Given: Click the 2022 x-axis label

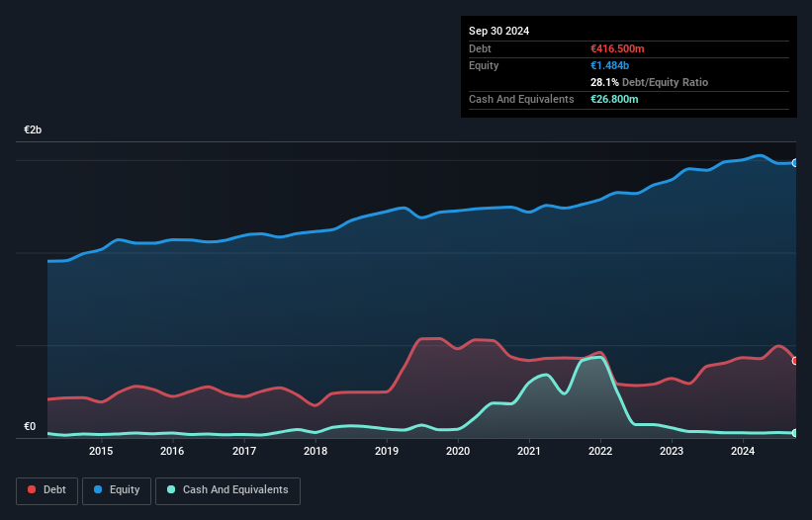Looking at the screenshot, I should [x=600, y=451].
